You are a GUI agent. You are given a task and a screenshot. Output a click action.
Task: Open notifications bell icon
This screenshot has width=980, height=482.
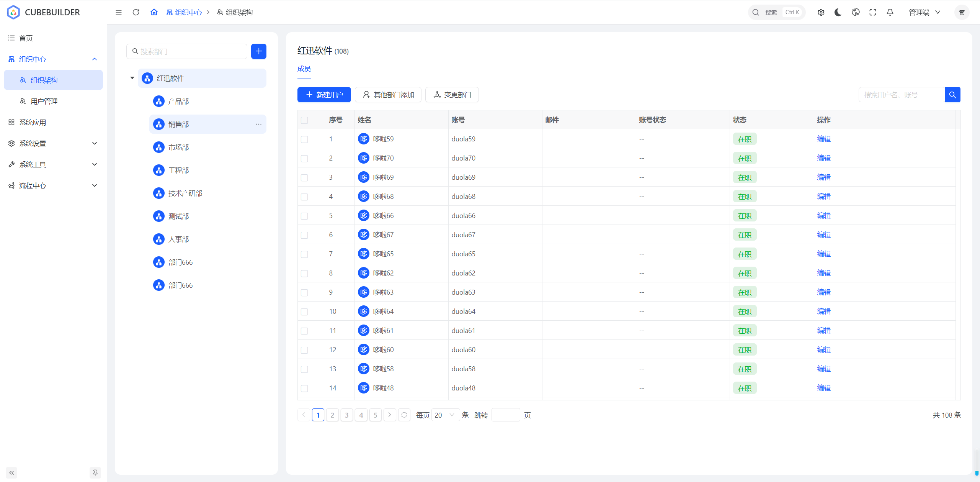[890, 12]
